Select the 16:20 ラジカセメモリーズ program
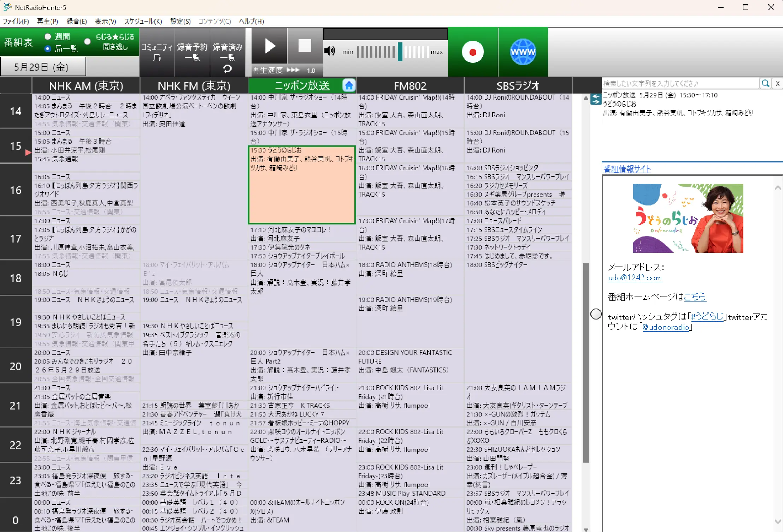The height and width of the screenshot is (532, 784). point(518,185)
